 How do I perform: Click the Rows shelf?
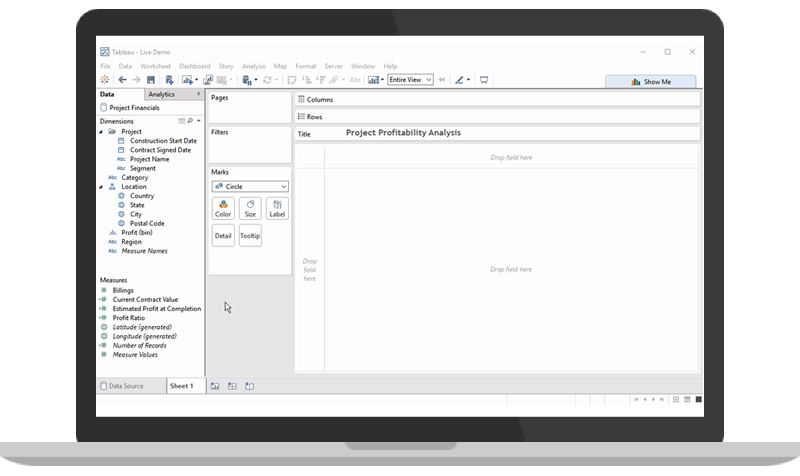pos(497,117)
